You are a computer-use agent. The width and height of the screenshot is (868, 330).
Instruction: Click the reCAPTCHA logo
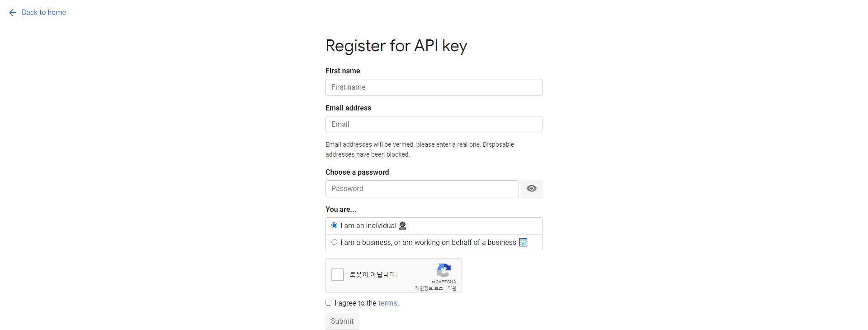coord(444,270)
